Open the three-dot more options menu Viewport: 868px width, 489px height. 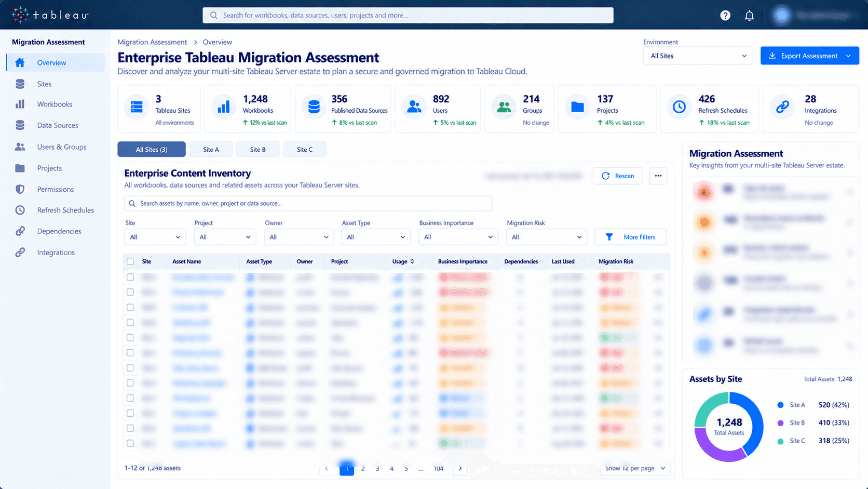[658, 176]
